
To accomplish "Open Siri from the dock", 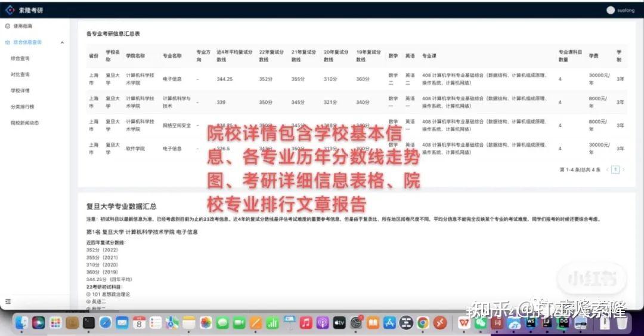I will tap(38, 323).
